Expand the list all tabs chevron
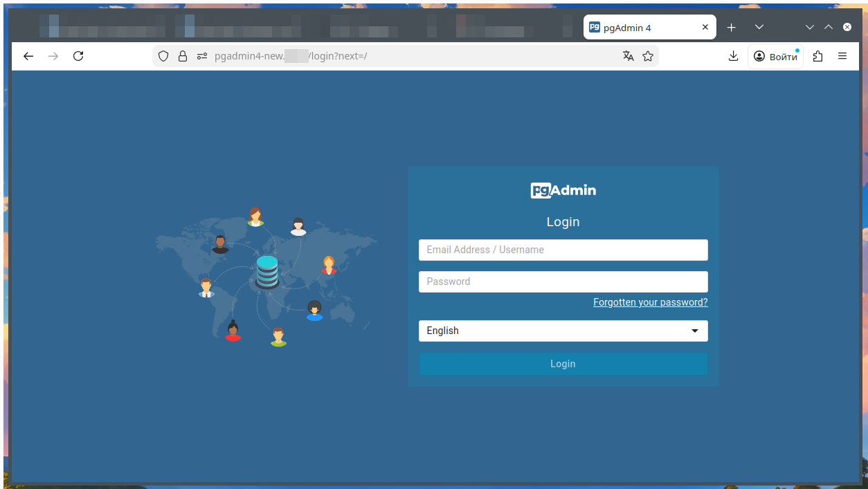The height and width of the screenshot is (489, 868). 759,27
